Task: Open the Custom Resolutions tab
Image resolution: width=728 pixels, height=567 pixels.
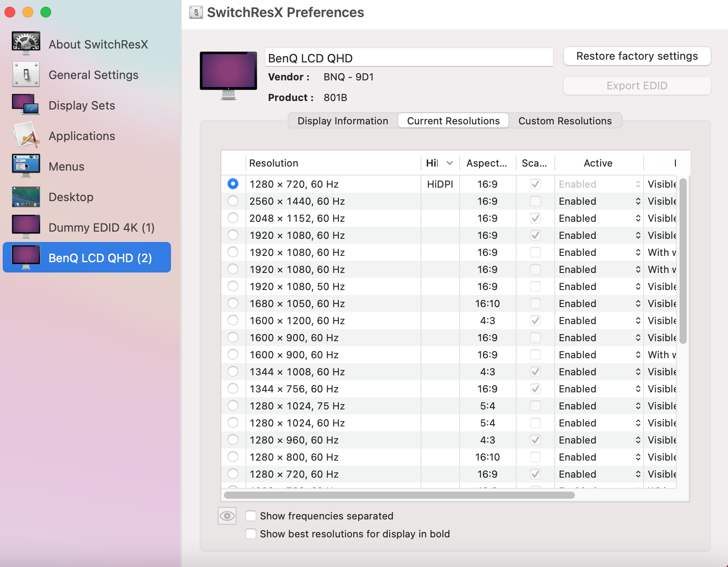Action: (x=565, y=121)
